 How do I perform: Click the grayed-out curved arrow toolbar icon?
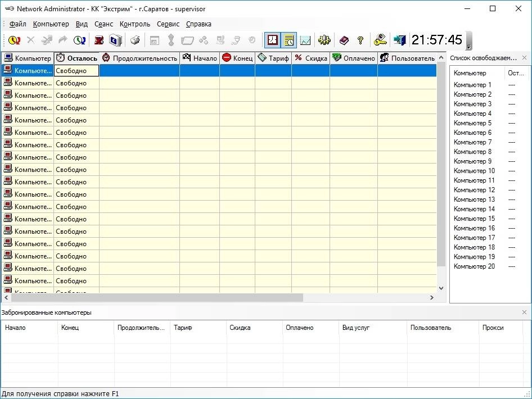pos(63,40)
